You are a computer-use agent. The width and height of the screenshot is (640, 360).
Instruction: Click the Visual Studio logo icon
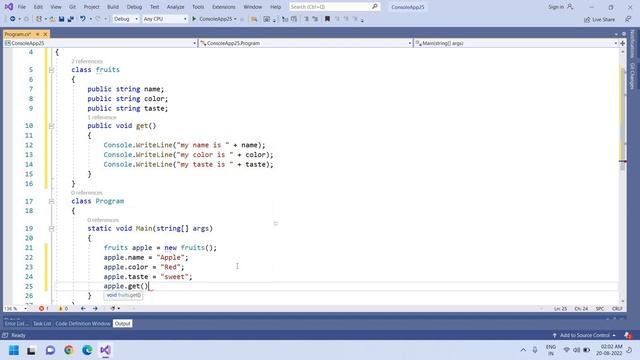[9, 7]
